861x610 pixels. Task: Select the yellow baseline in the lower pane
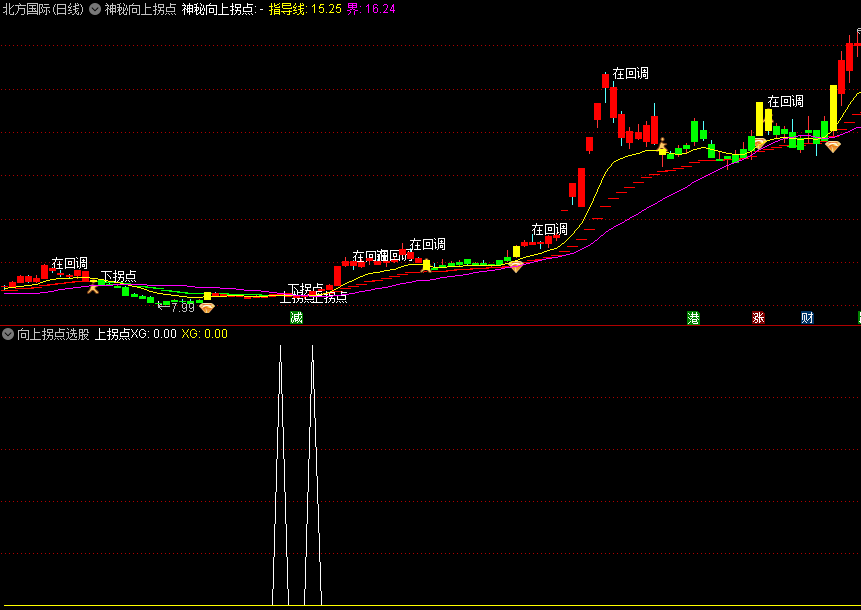(430, 606)
